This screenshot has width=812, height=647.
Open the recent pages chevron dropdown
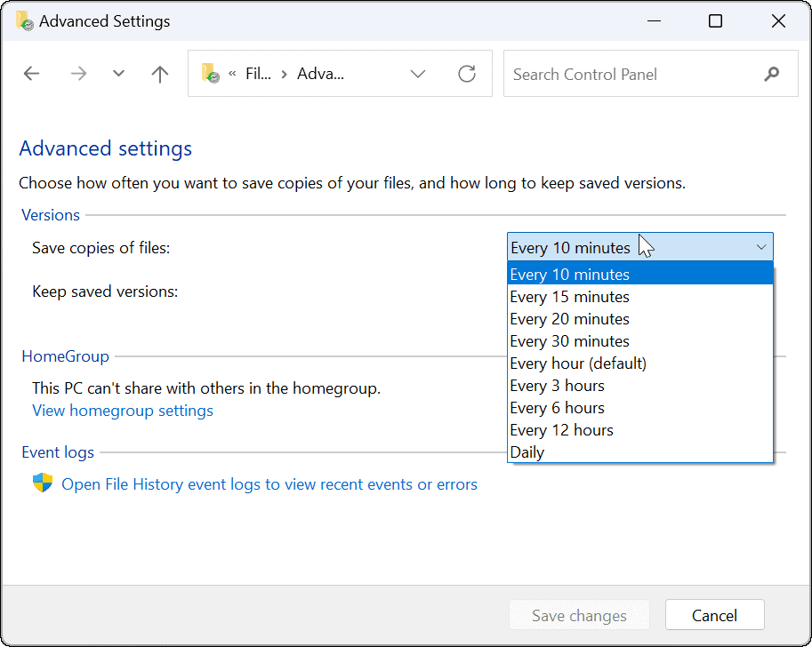coord(118,74)
